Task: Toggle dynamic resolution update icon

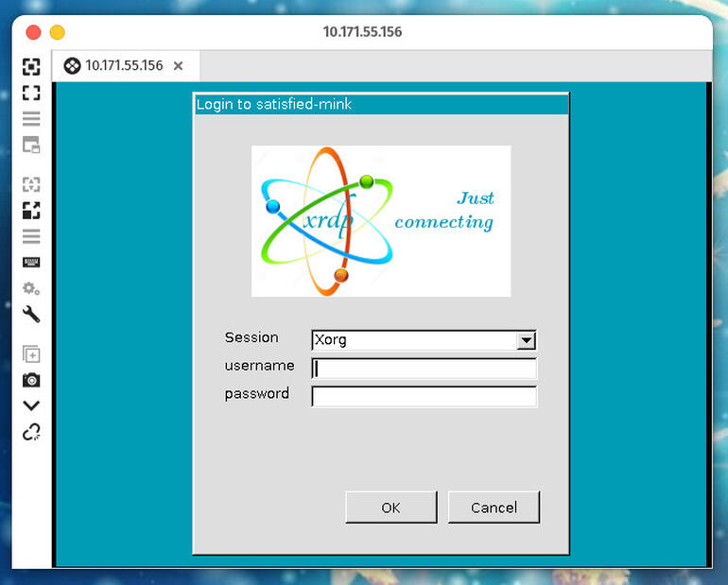Action: 31,184
